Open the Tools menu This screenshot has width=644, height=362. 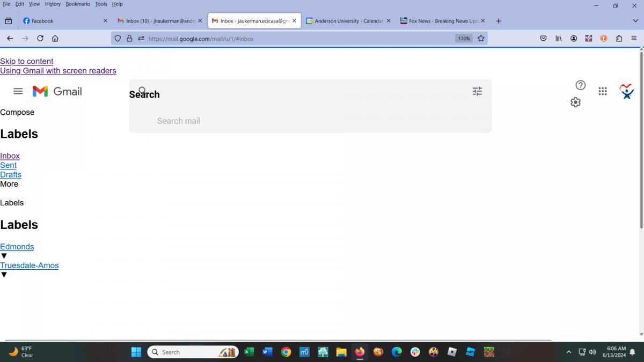(101, 4)
